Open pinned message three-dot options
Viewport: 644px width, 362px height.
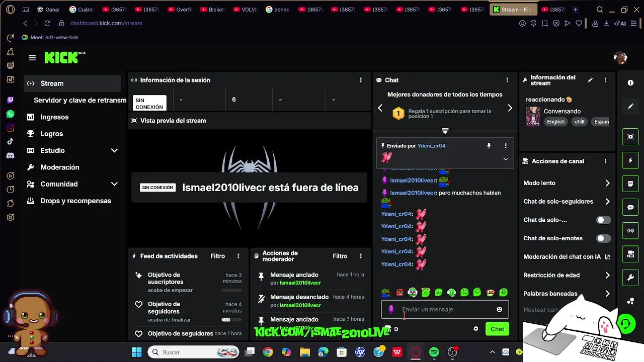tap(506, 146)
